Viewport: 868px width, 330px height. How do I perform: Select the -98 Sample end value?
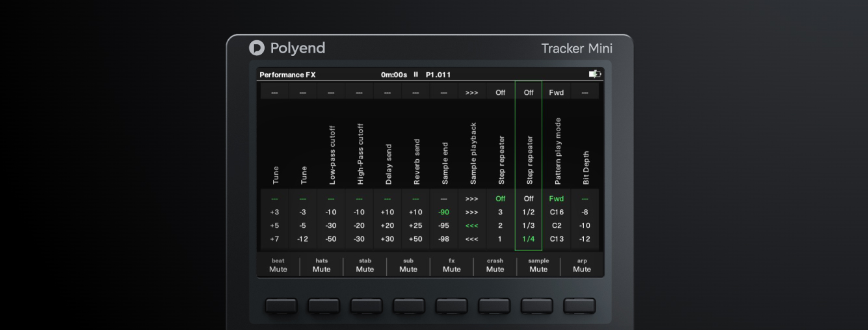[443, 239]
